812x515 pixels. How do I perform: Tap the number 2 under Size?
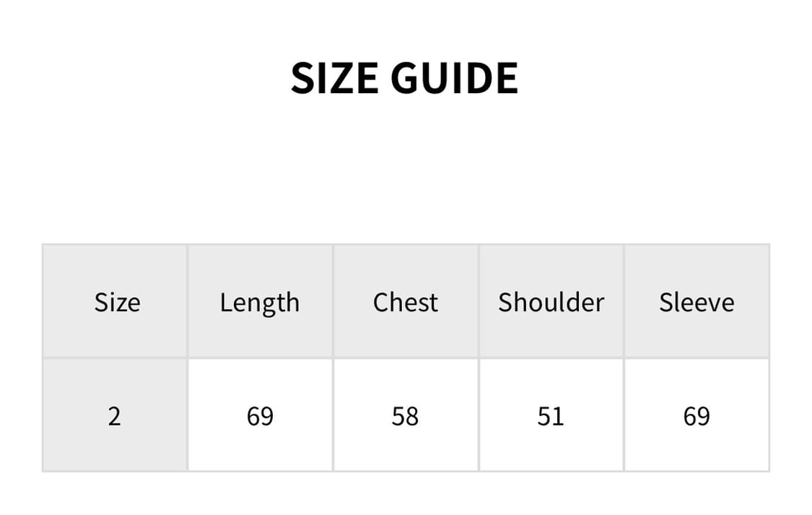click(115, 416)
